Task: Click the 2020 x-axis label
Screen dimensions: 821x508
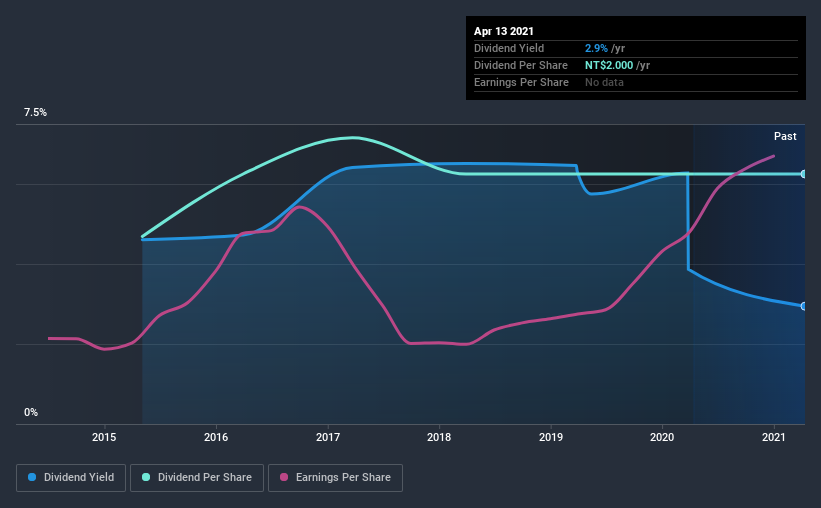Action: tap(662, 437)
